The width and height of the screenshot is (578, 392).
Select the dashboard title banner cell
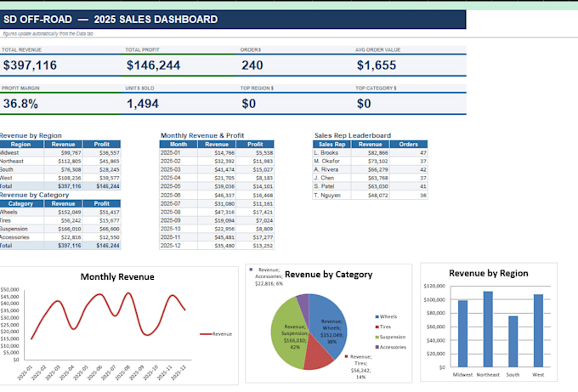(x=233, y=20)
